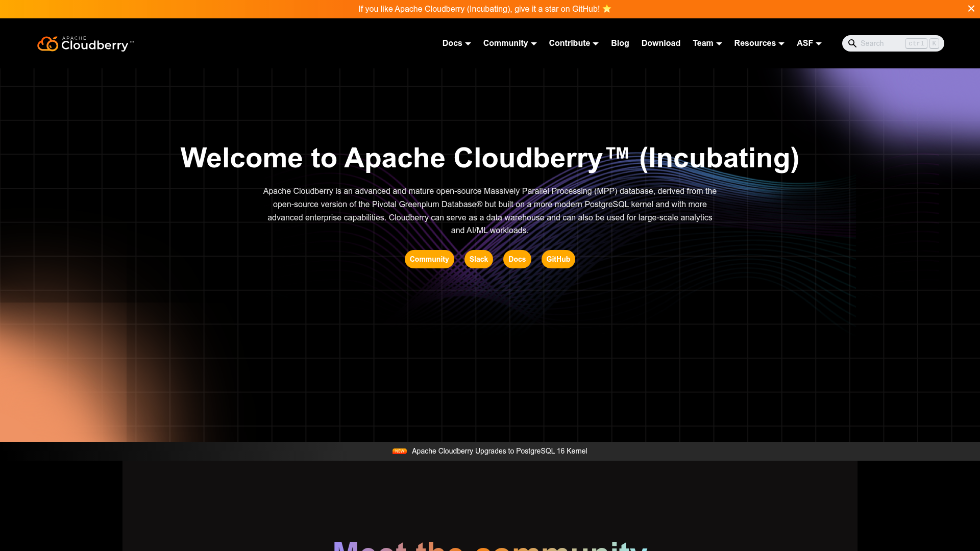This screenshot has height=551, width=980.
Task: Close the GitHub star announcement banner
Action: (971, 9)
